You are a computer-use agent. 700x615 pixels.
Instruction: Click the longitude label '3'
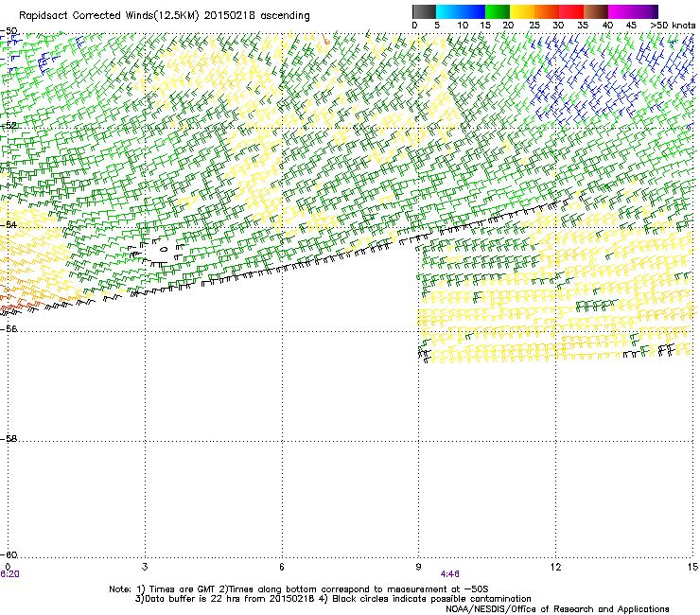[x=145, y=567]
